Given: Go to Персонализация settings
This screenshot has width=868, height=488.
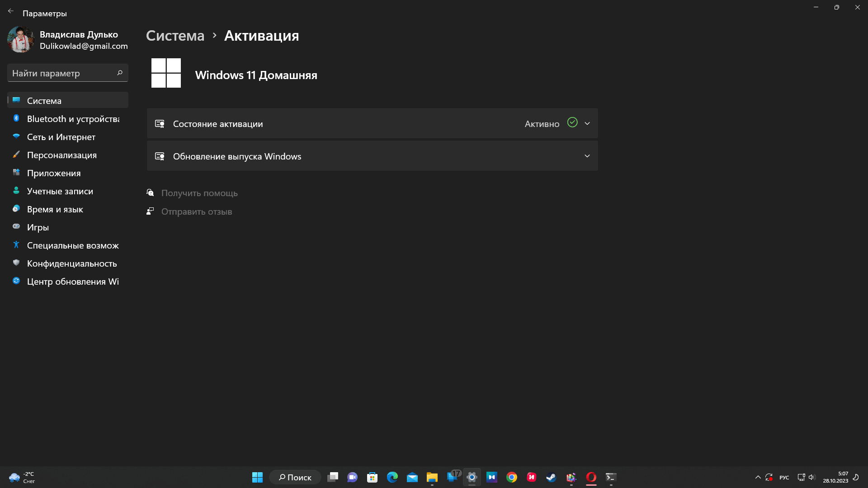Looking at the screenshot, I should point(68,155).
